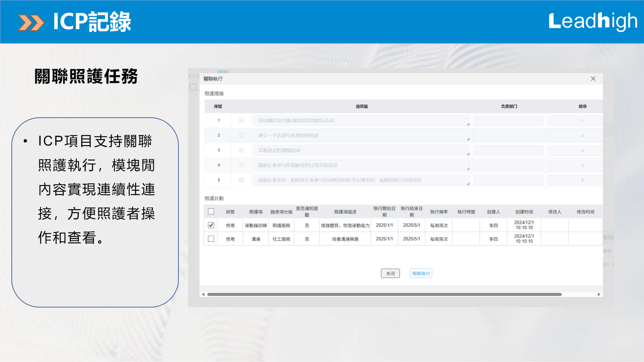
Task: Close the 關聯執行 dialog with X icon
Action: (593, 79)
